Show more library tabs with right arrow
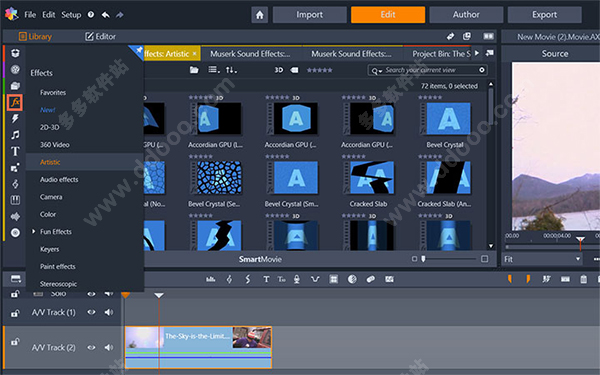 [x=477, y=53]
